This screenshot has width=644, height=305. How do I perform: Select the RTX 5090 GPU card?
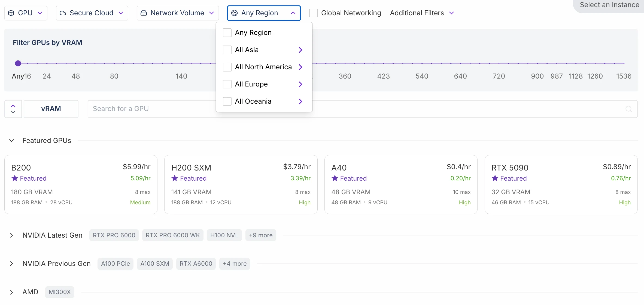coord(561,185)
